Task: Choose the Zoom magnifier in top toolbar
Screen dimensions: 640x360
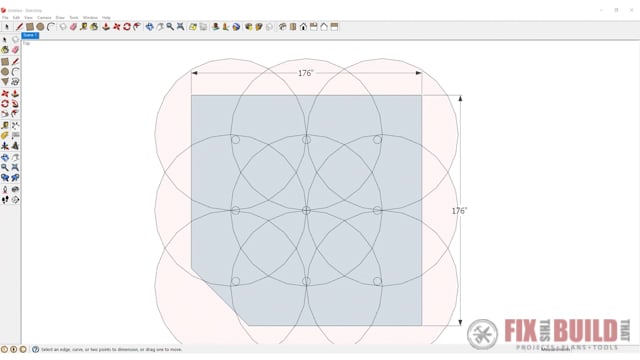Action: [170, 27]
